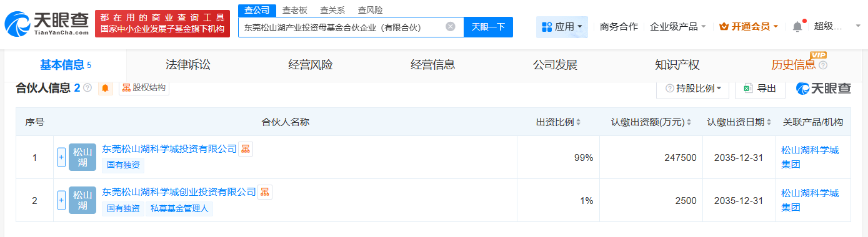Click the help icon next to 合伙人信息 2
Screen dimensions: 868x237
tap(87, 88)
